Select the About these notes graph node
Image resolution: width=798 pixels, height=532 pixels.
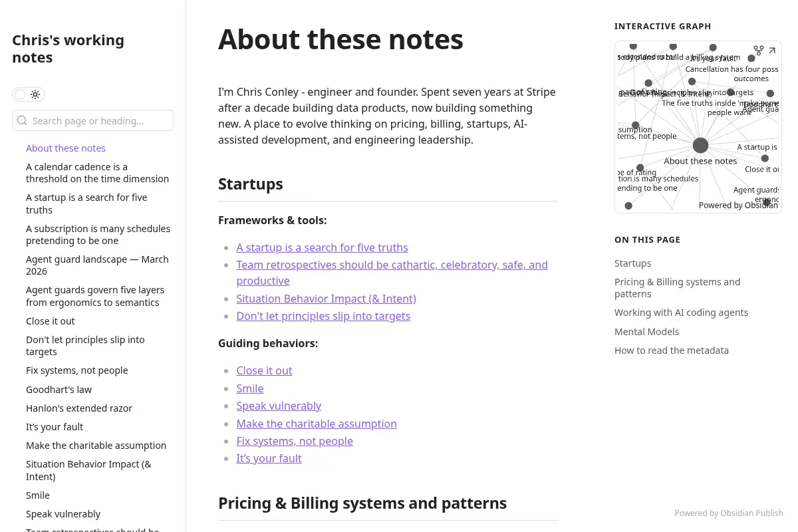[x=700, y=146]
